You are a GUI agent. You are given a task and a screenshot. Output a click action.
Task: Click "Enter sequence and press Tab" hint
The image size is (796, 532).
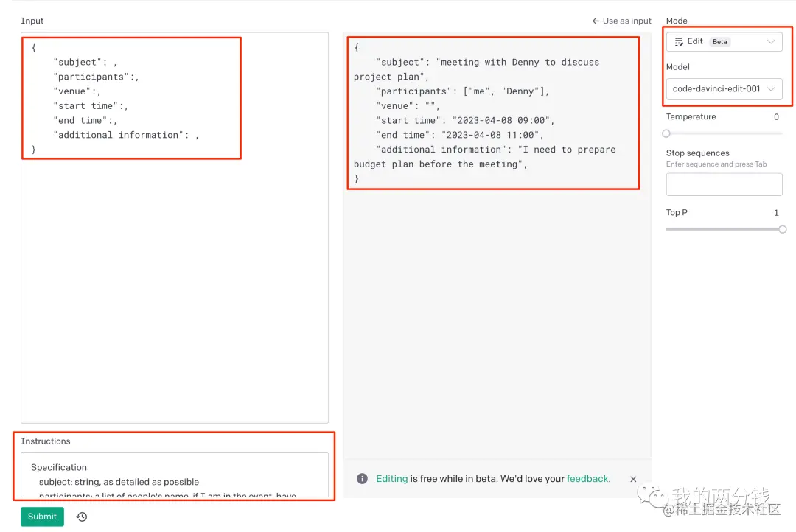[716, 164]
